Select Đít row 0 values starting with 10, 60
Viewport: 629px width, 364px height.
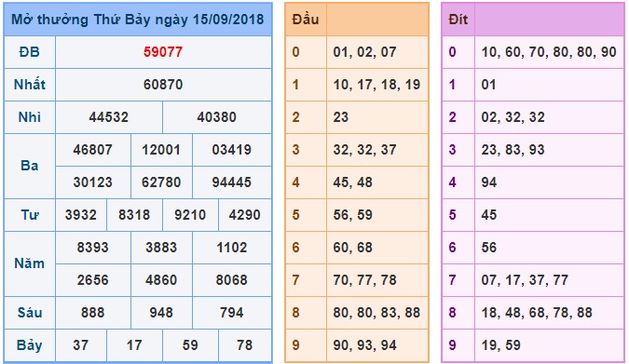click(549, 52)
